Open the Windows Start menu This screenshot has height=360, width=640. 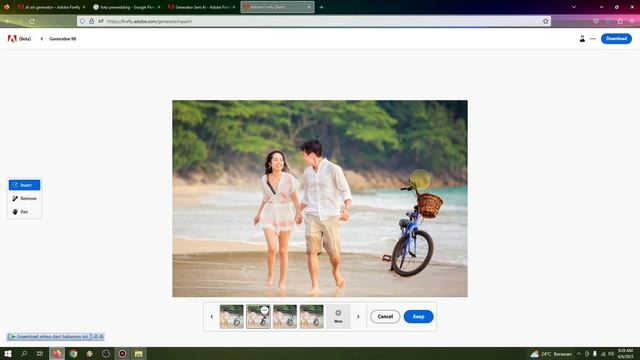(8, 353)
